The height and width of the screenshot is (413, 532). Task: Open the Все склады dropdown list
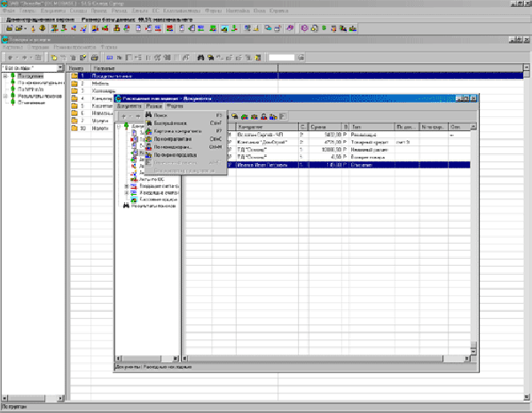(x=59, y=67)
